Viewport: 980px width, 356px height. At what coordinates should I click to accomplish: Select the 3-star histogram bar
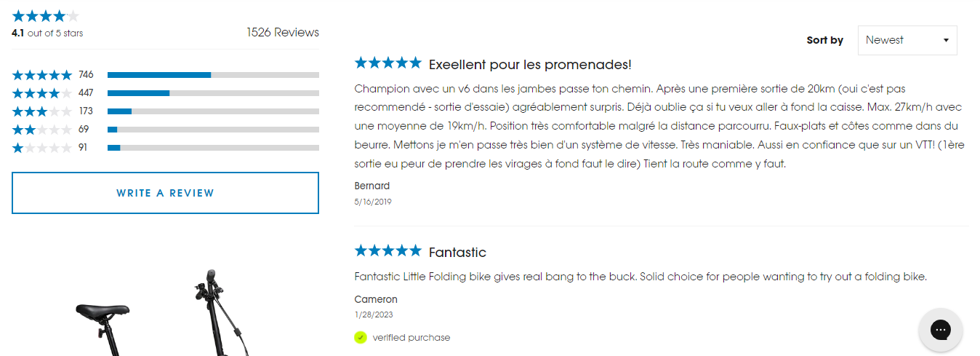point(213,111)
